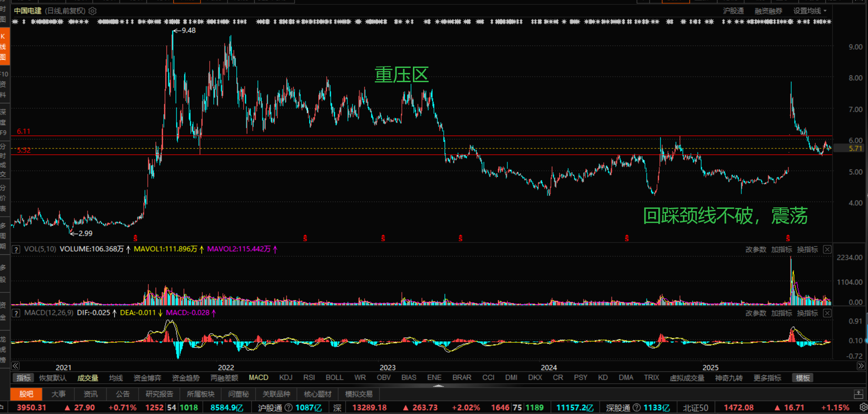Click the red S marker near mid-2022

pyautogui.click(x=305, y=238)
